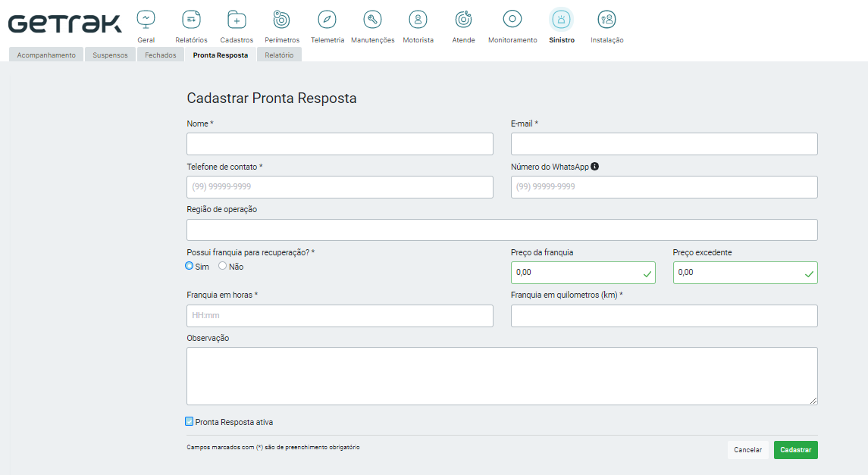Click the green Cadastrar button
Screen dimensions: 868x475
click(795, 449)
